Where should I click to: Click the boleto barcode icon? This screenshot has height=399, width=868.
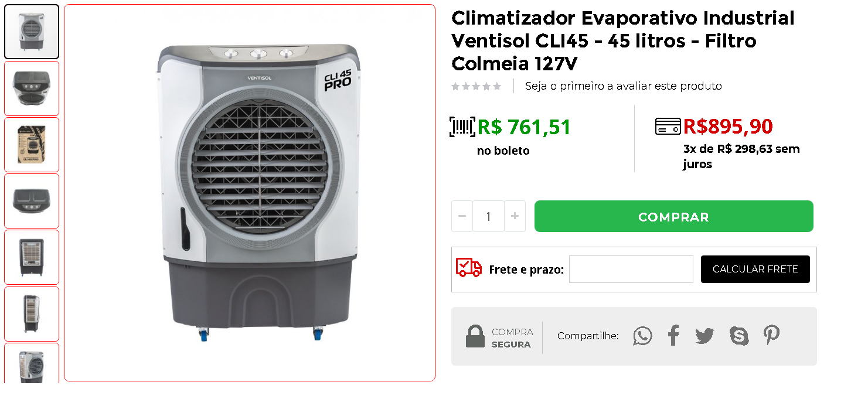(462, 127)
